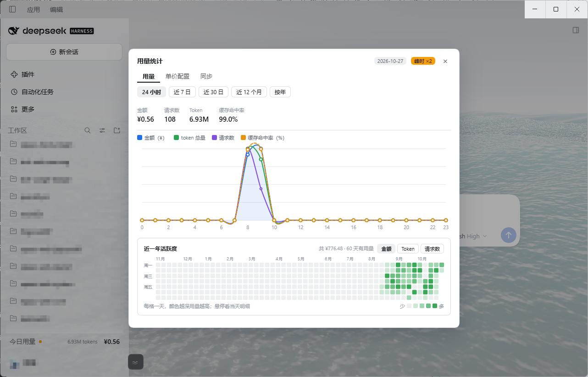Toggle token 总量 series in legend
588x377 pixels.
point(190,138)
